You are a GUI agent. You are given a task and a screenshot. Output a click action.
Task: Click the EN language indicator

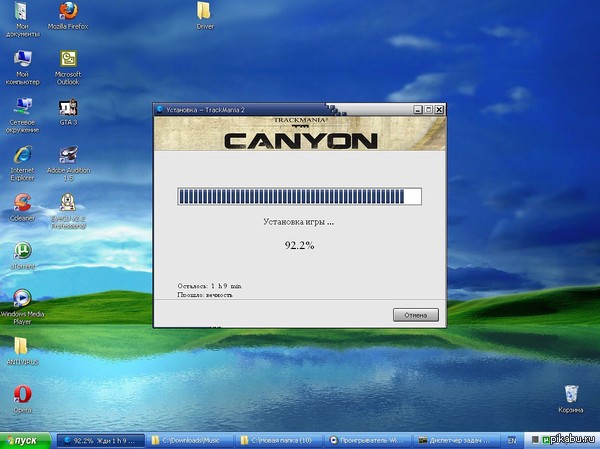click(512, 441)
